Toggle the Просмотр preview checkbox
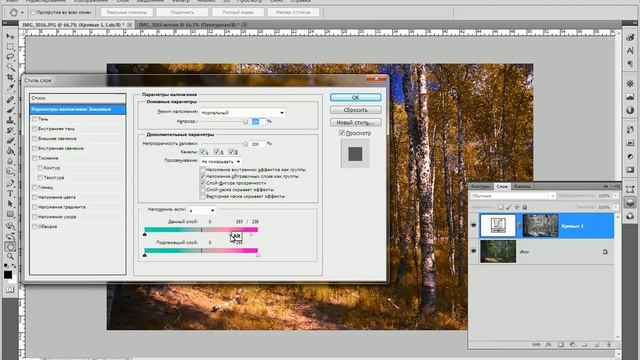The height and width of the screenshot is (360, 640). pos(342,133)
